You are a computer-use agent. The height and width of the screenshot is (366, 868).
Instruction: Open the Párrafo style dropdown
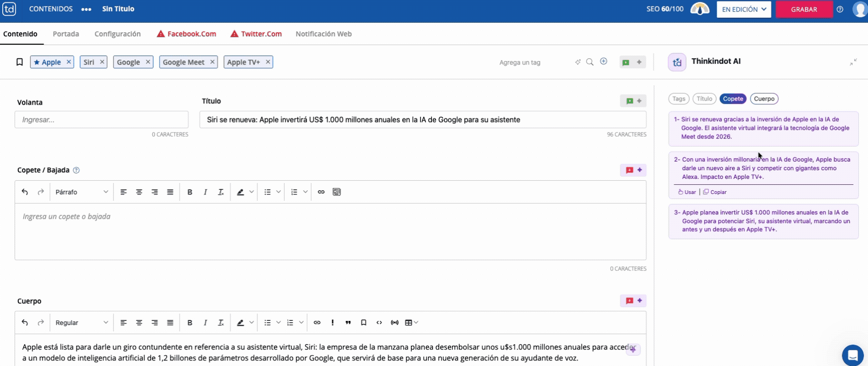81,192
